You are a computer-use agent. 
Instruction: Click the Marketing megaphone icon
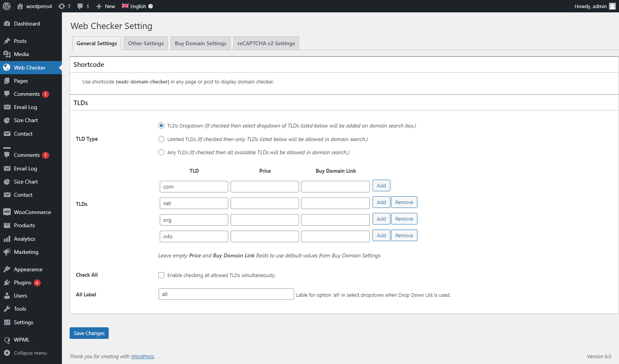[7, 252]
